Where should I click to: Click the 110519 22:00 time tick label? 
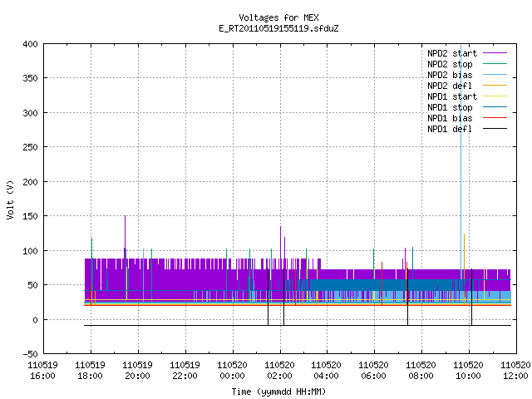pyautogui.click(x=185, y=371)
